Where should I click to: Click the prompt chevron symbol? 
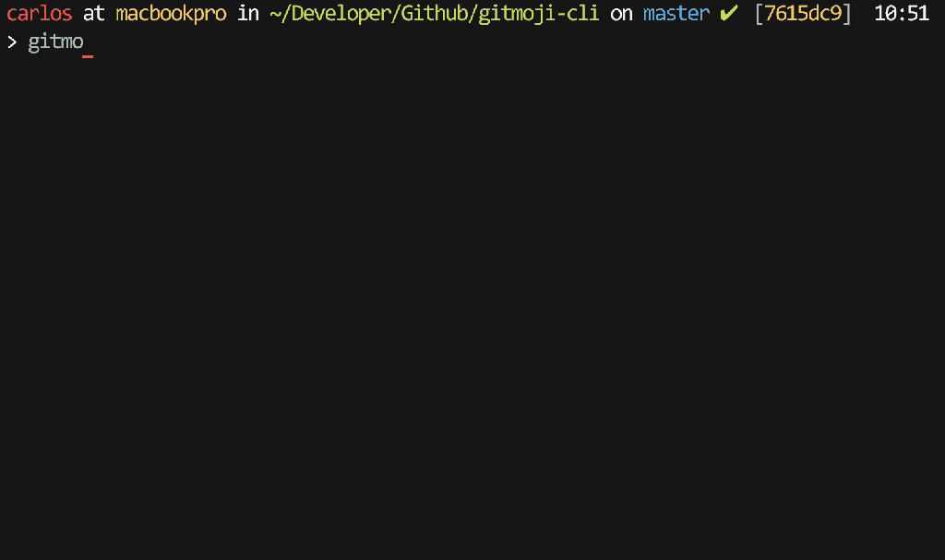pos(11,42)
